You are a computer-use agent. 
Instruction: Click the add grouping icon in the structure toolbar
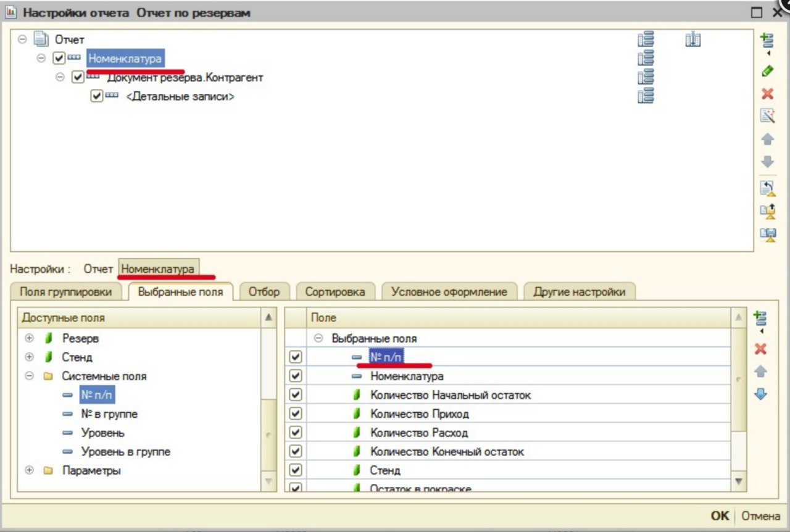click(767, 41)
